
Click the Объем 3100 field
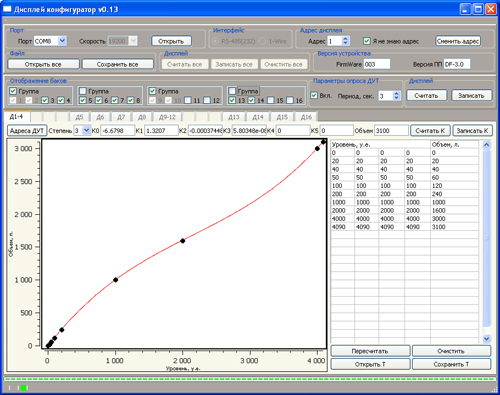click(x=391, y=130)
